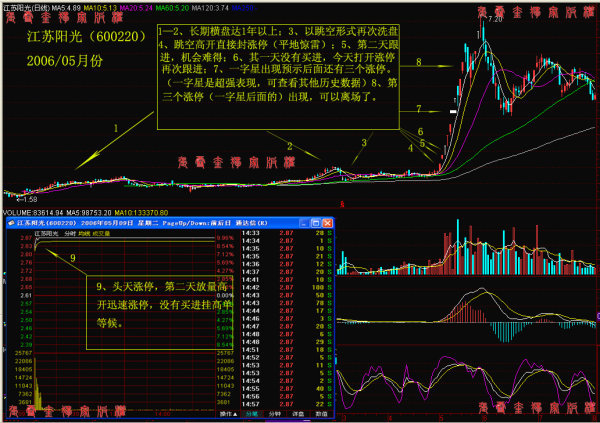The width and height of the screenshot is (600, 423).
Task: Maximize the 江苏阳光 intraday popup window
Action: (316, 223)
